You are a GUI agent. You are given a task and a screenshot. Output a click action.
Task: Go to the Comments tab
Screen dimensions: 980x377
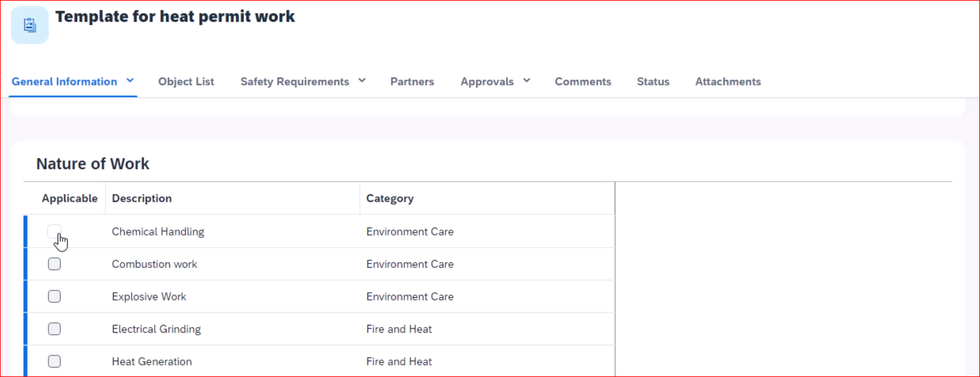pyautogui.click(x=582, y=81)
